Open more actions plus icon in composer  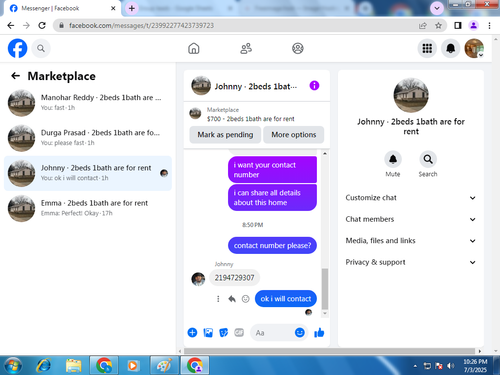[x=192, y=332]
